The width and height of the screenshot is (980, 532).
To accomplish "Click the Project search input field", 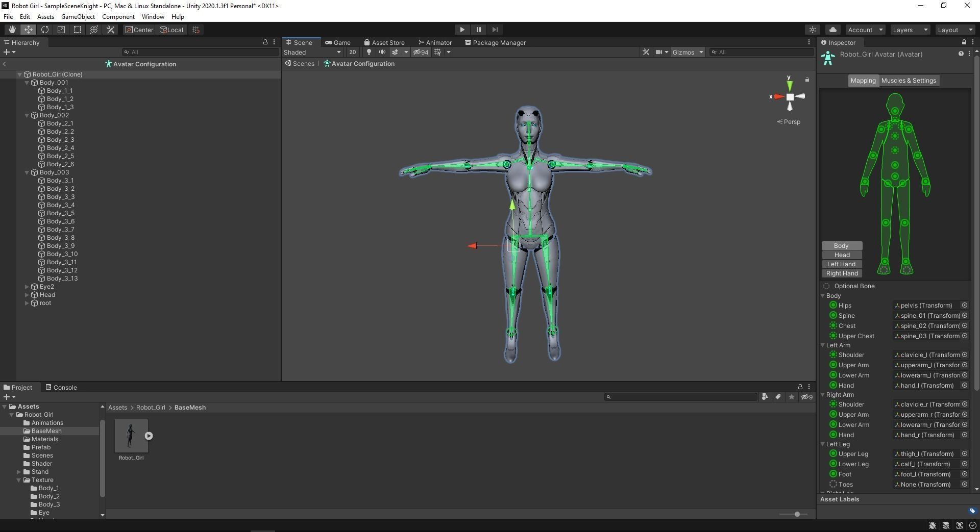I will coord(681,397).
